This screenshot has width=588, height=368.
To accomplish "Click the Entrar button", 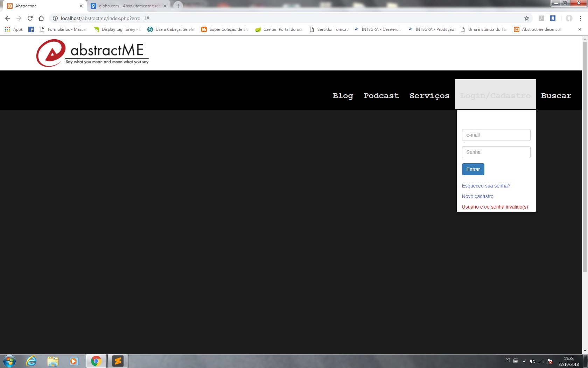I will [473, 169].
